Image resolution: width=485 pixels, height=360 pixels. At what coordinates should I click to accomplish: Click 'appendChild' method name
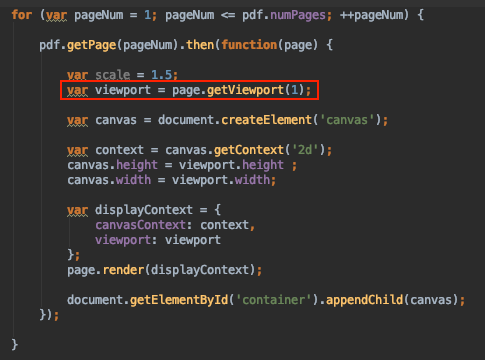tap(364, 300)
